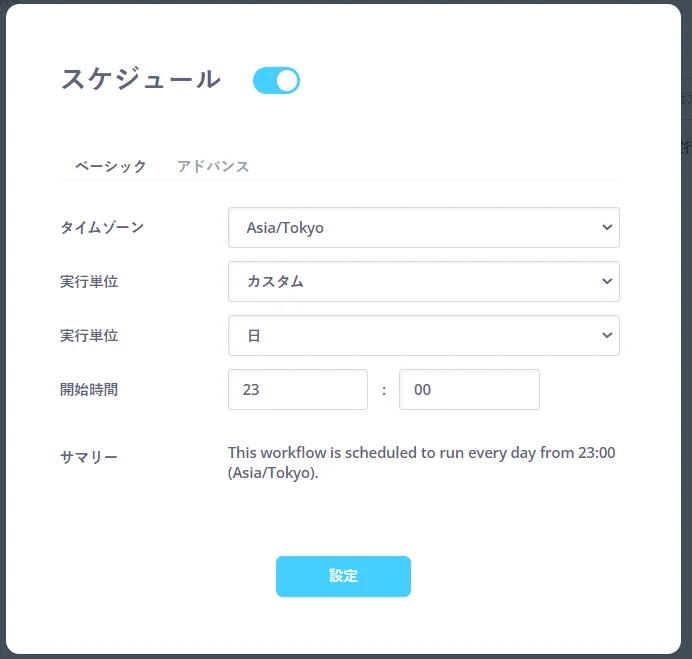Click the 開始時間 label
The width and height of the screenshot is (692, 659).
click(x=89, y=390)
